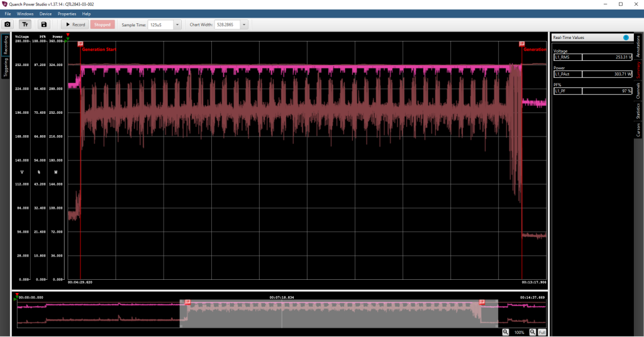The width and height of the screenshot is (644, 337).
Task: Click chart end time 00:13:17.906
Action: 534,282
